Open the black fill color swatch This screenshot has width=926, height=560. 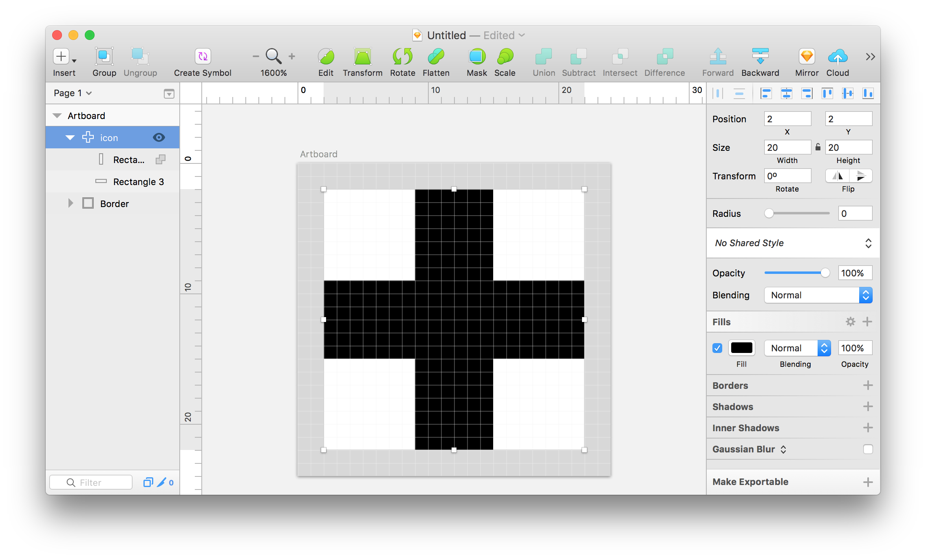coord(742,348)
